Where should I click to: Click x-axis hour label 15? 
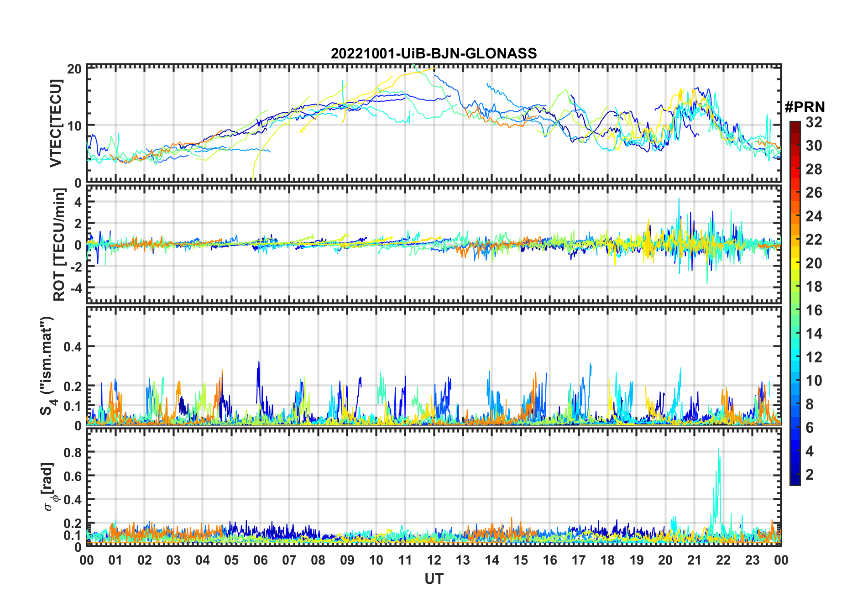[521, 560]
